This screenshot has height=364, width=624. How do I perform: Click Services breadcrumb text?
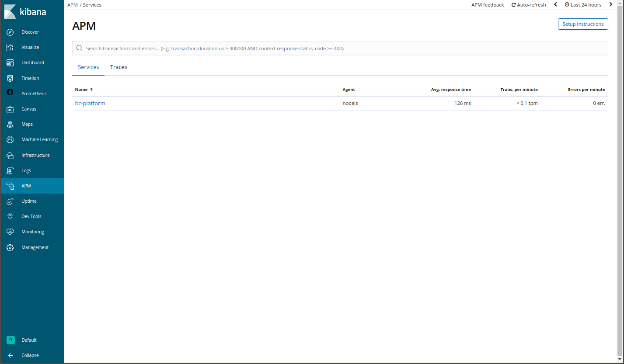pyautogui.click(x=92, y=5)
